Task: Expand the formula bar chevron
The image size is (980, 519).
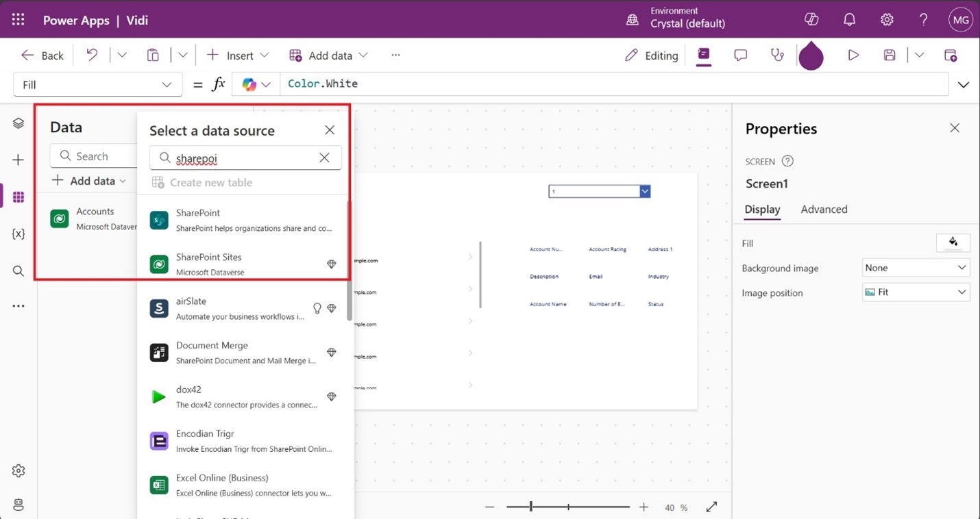Action: pyautogui.click(x=963, y=85)
